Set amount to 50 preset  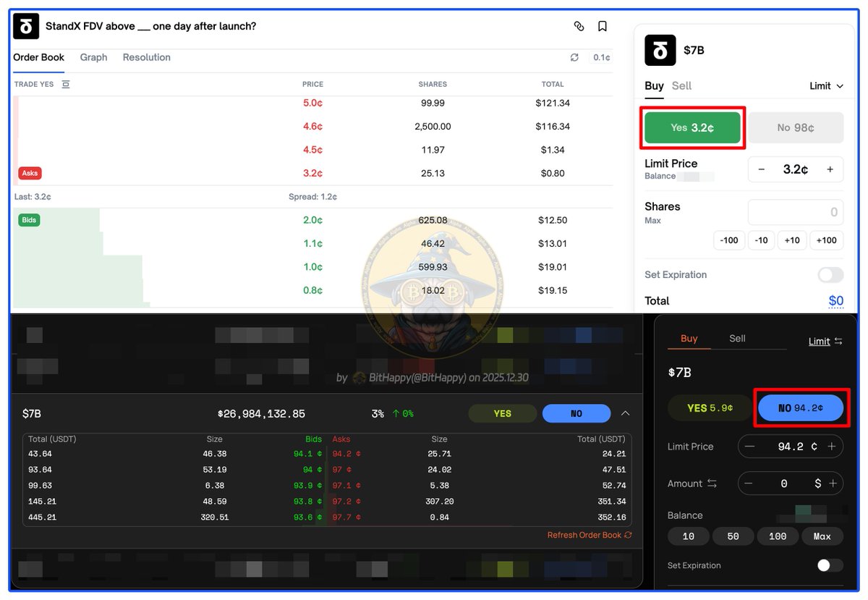(x=733, y=536)
